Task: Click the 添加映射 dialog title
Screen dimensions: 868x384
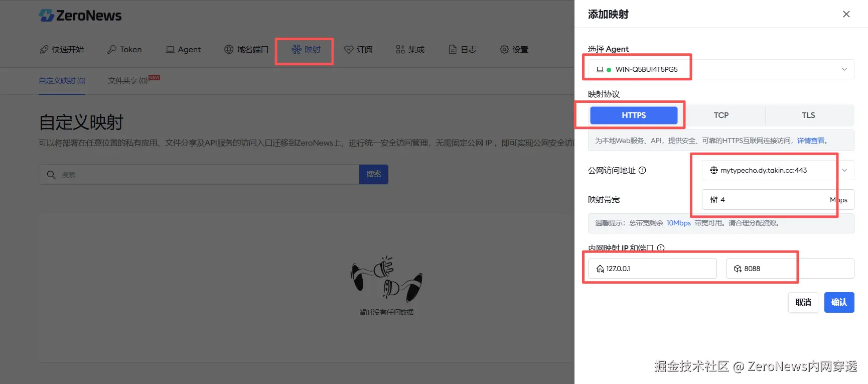Action: [608, 14]
